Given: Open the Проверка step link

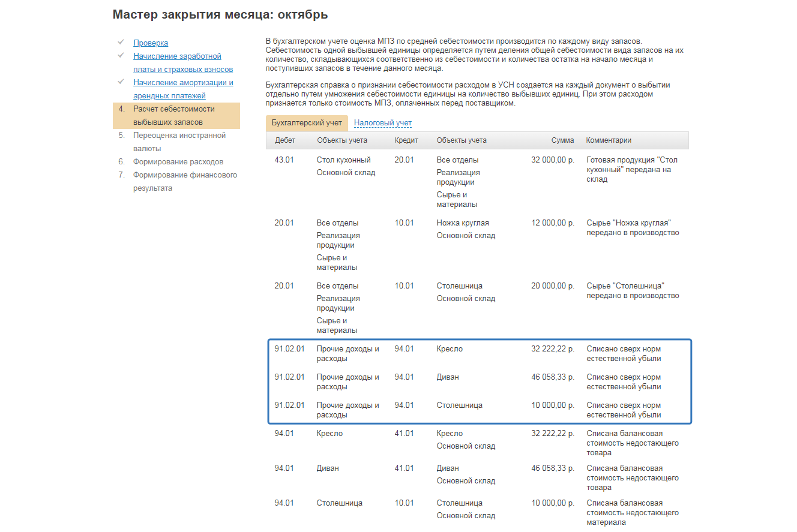Looking at the screenshot, I should point(151,43).
